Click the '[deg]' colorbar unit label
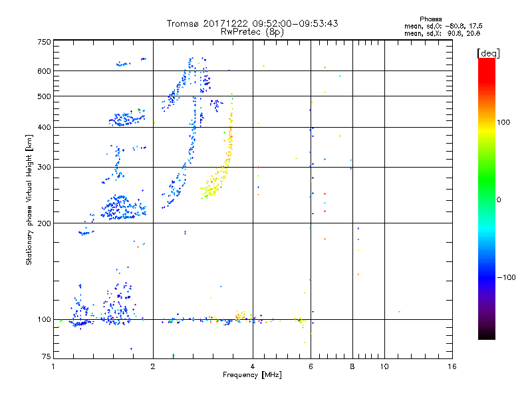The image size is (532, 399). (x=488, y=53)
